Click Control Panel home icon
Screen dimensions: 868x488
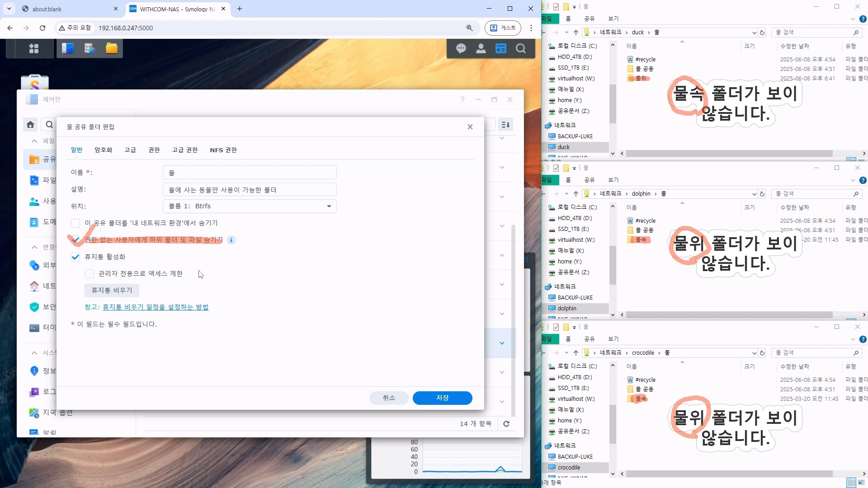pyautogui.click(x=30, y=125)
